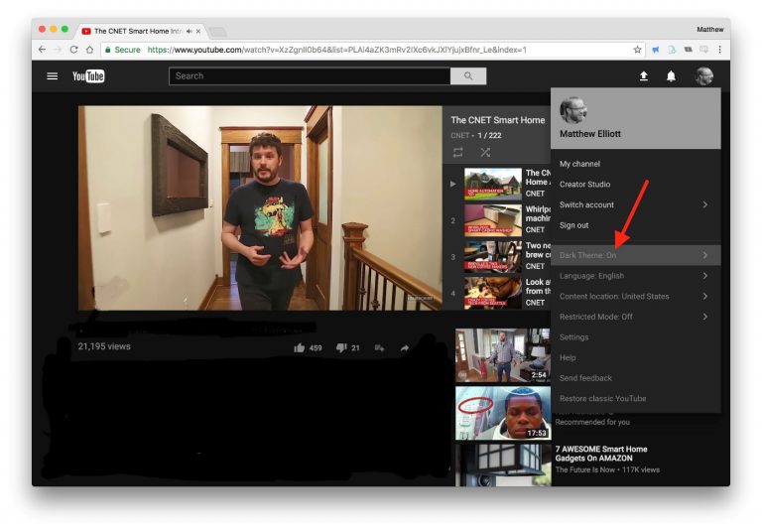Toggle playlist loop button

click(x=457, y=153)
